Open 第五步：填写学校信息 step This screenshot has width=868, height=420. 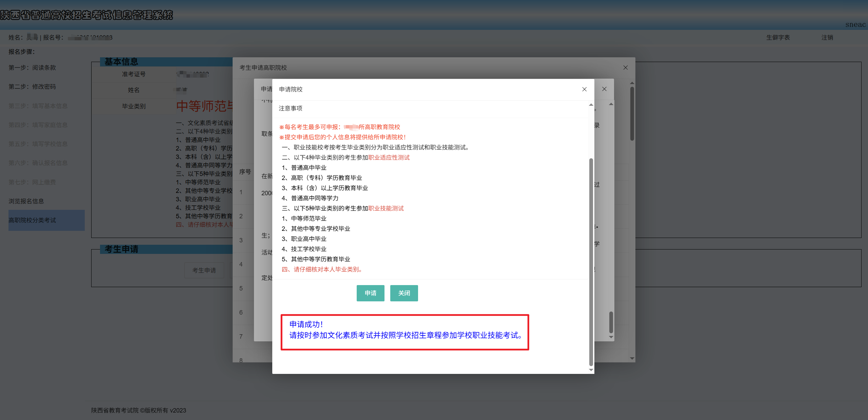click(x=38, y=144)
